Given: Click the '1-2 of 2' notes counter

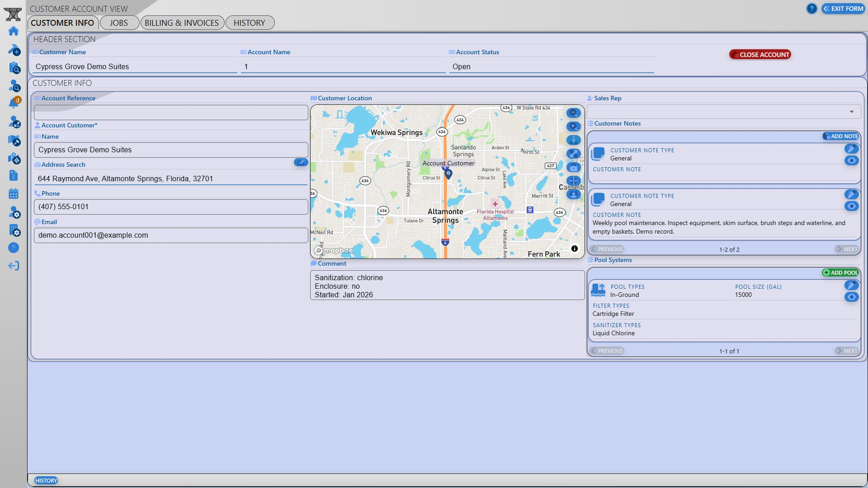Looking at the screenshot, I should [x=729, y=250].
